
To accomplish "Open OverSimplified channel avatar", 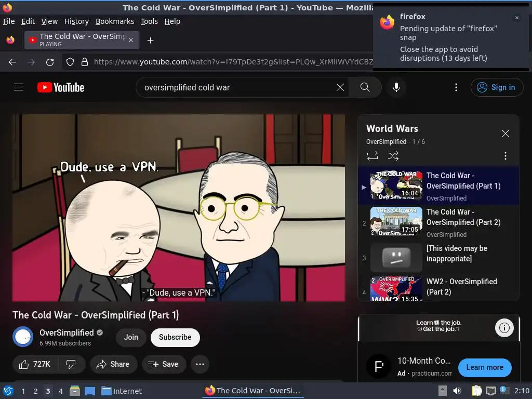I will click(23, 337).
